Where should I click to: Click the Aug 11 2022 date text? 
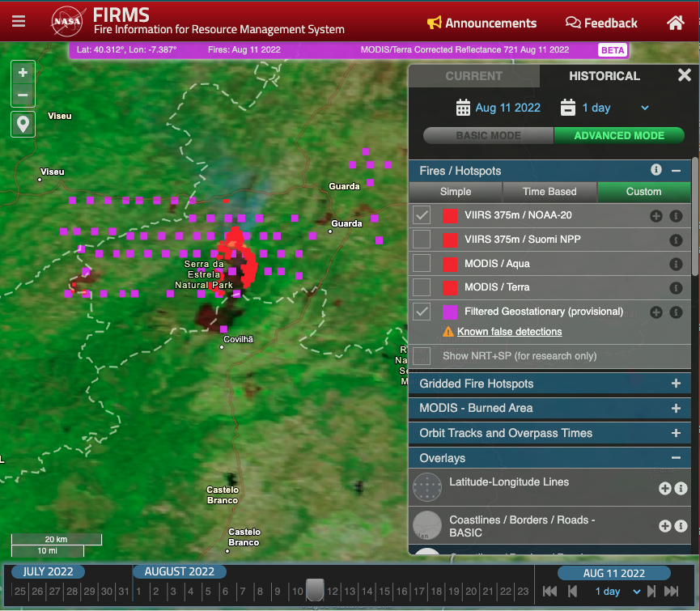(x=507, y=108)
